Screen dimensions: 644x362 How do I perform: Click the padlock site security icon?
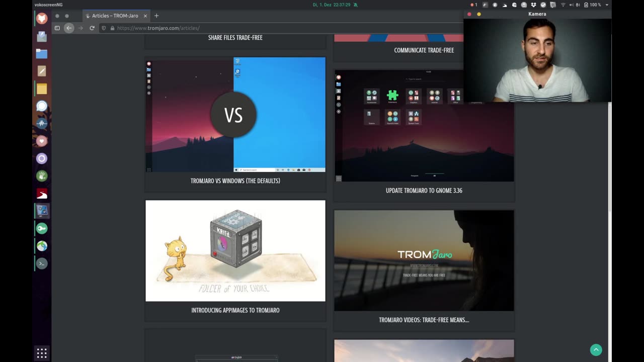(x=112, y=28)
